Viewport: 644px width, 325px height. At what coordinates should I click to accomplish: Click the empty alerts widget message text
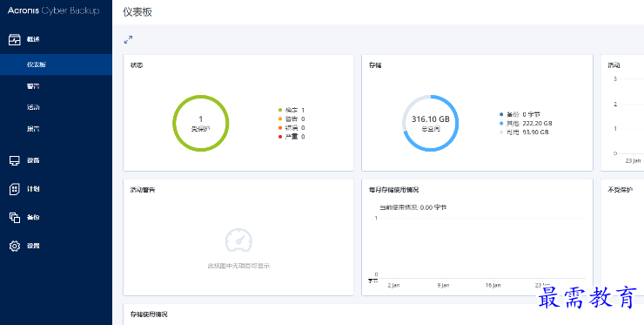click(238, 266)
